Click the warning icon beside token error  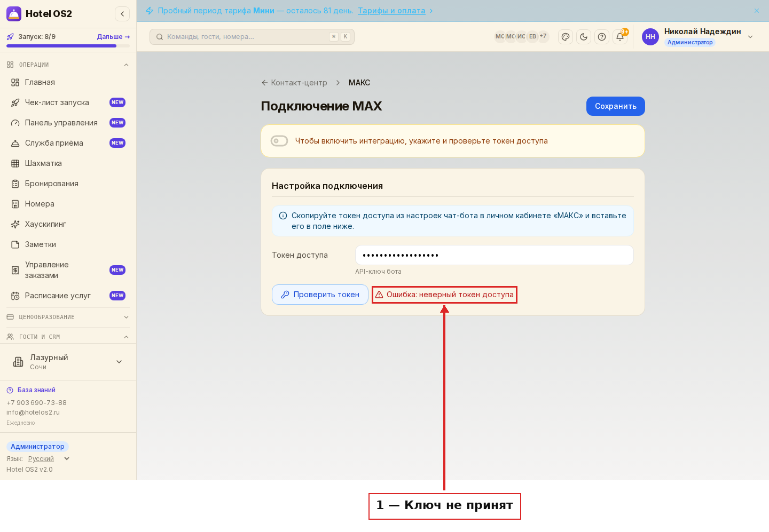point(379,295)
